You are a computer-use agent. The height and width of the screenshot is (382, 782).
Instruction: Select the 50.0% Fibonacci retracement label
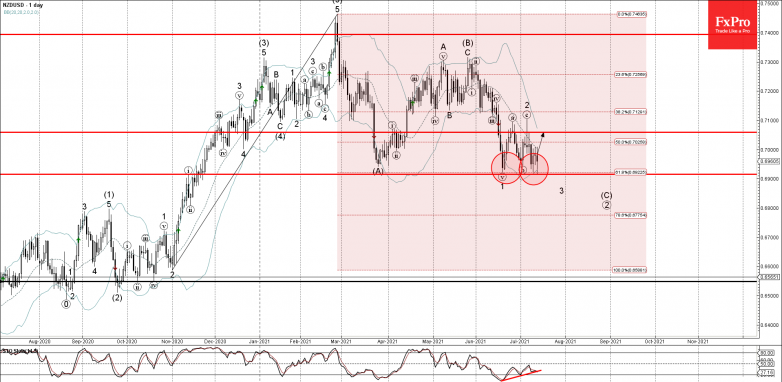[631, 142]
